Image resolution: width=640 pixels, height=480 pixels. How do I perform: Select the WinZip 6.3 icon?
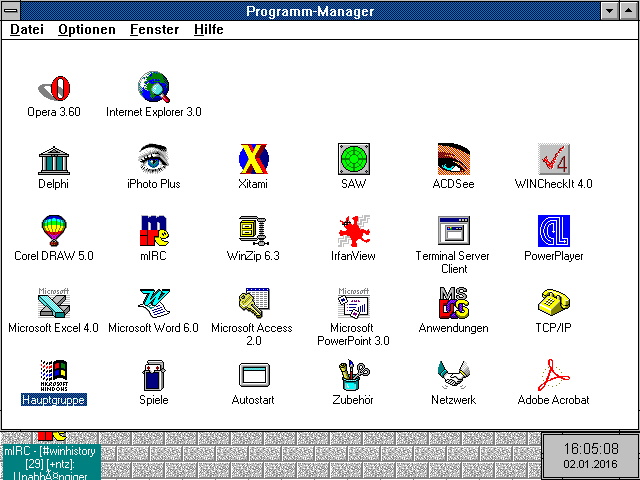pyautogui.click(x=253, y=231)
